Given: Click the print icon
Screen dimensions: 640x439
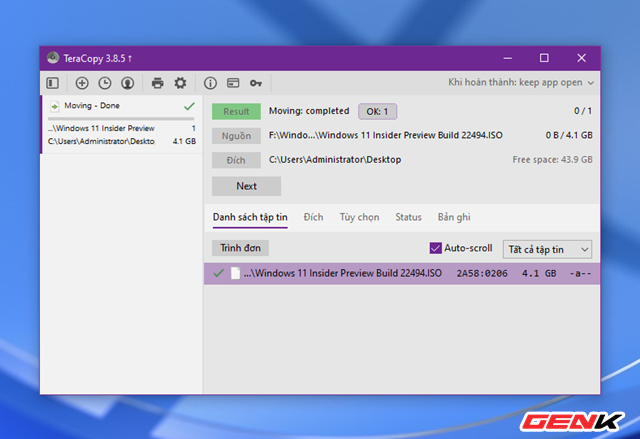Looking at the screenshot, I should [158, 83].
